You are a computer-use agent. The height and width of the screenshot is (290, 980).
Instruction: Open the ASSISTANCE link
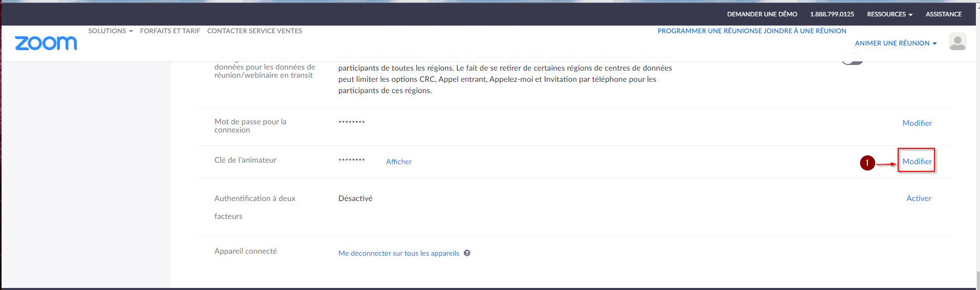pyautogui.click(x=943, y=14)
